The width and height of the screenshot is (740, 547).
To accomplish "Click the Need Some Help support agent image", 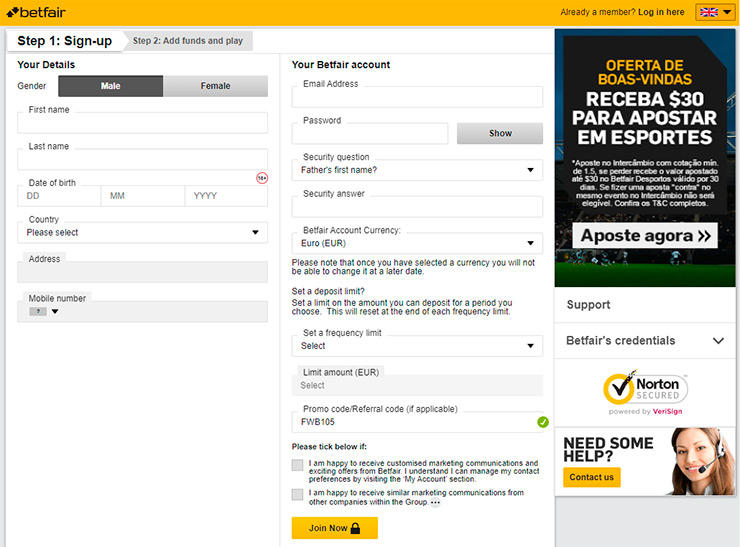I will click(701, 461).
